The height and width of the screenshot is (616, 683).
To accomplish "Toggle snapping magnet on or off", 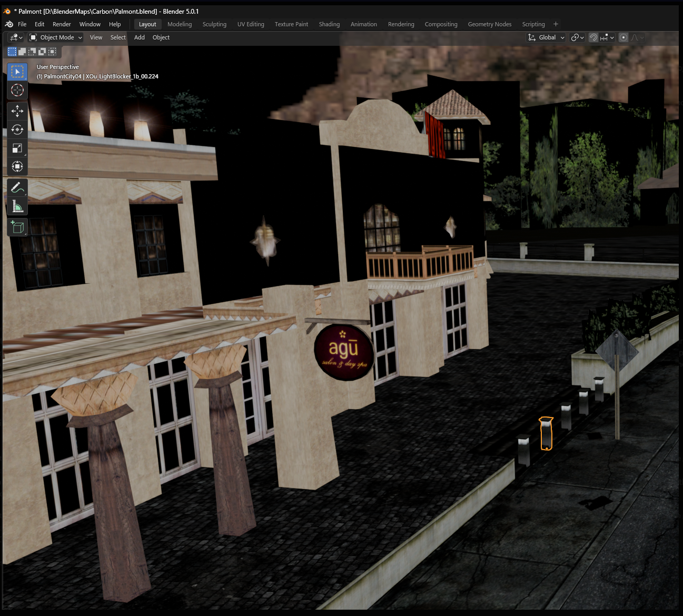I will (593, 37).
